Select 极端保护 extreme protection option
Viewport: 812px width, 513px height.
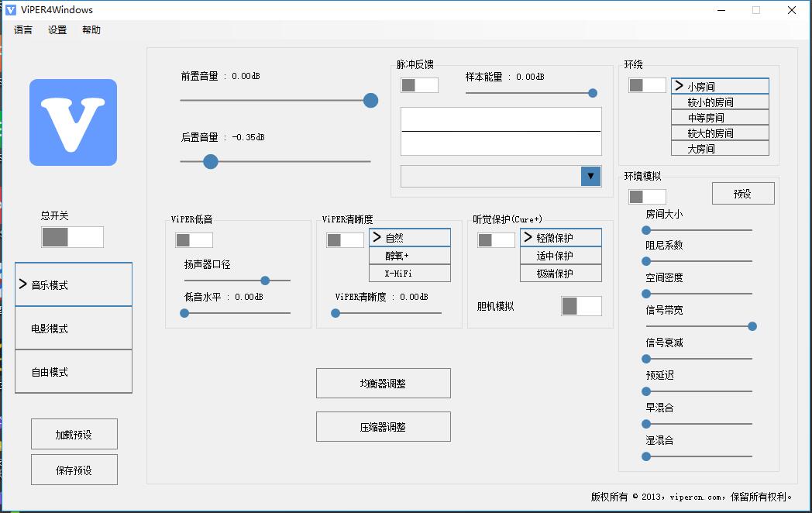tap(560, 274)
